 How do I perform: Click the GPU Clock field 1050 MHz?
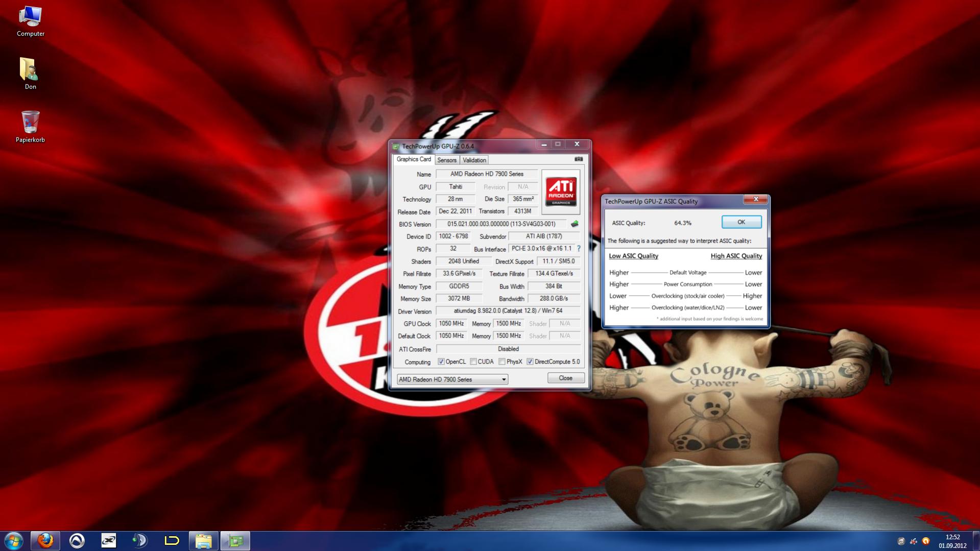coord(451,324)
